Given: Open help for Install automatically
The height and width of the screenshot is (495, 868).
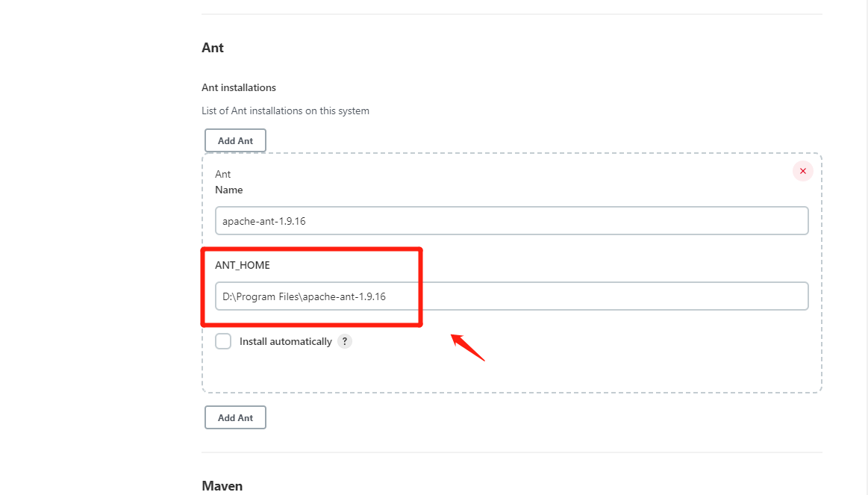Looking at the screenshot, I should point(344,341).
